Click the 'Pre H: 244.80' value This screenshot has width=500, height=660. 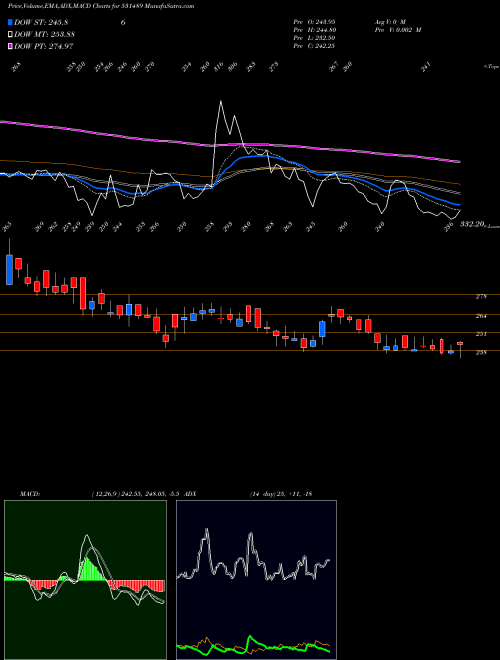click(x=314, y=30)
